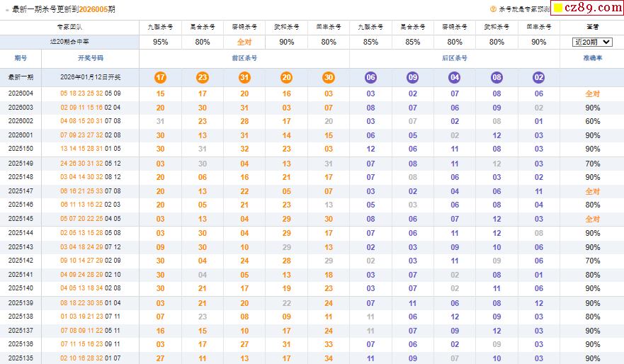Click the 查看 header above the dropdown
The width and height of the screenshot is (624, 364).
tap(593, 27)
